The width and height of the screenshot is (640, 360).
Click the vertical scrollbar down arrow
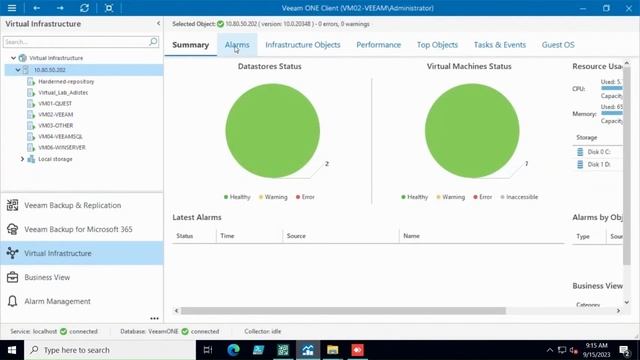click(627, 302)
